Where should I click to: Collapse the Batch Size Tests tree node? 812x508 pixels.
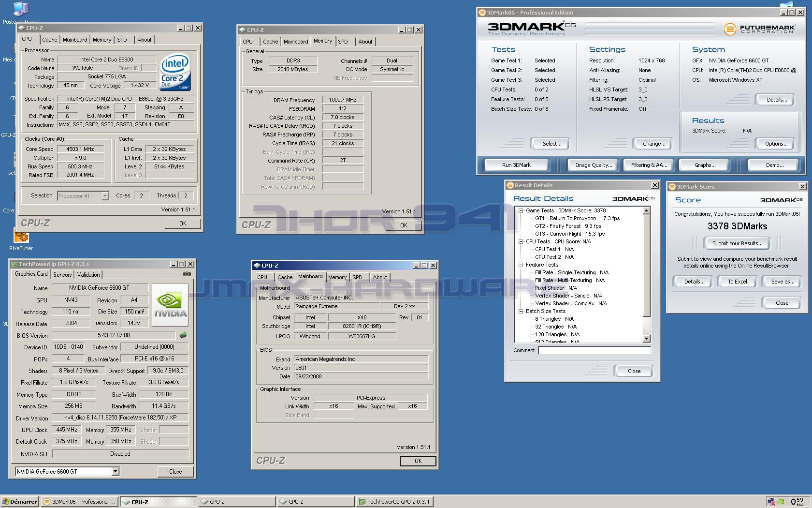pos(521,311)
